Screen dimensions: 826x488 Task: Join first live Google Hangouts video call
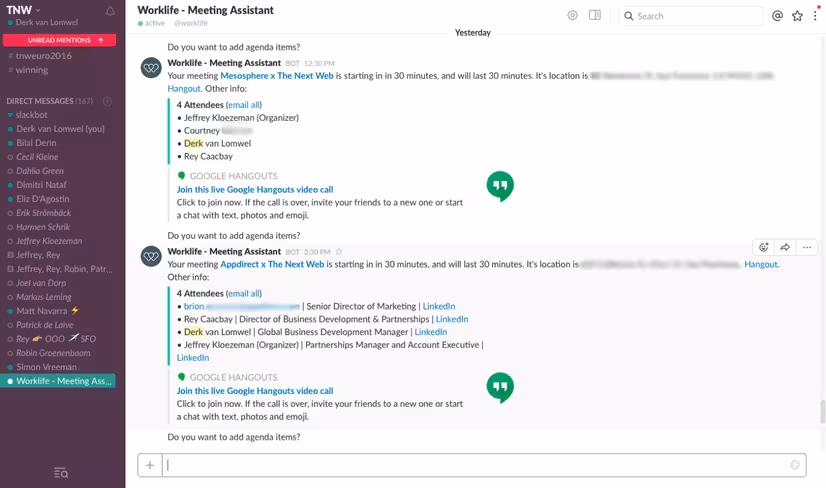(x=255, y=189)
